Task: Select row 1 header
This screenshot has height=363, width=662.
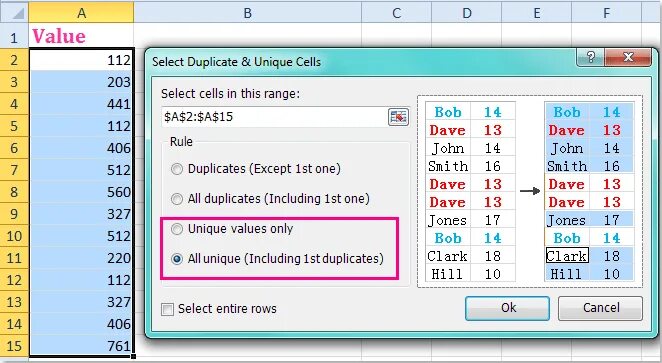Action: (x=14, y=37)
